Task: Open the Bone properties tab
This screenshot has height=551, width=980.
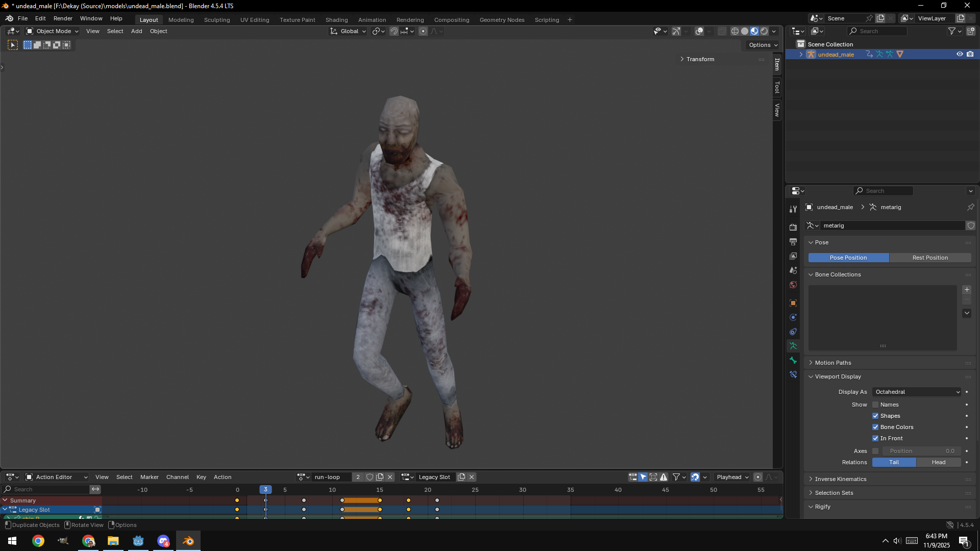Action: pos(793,360)
